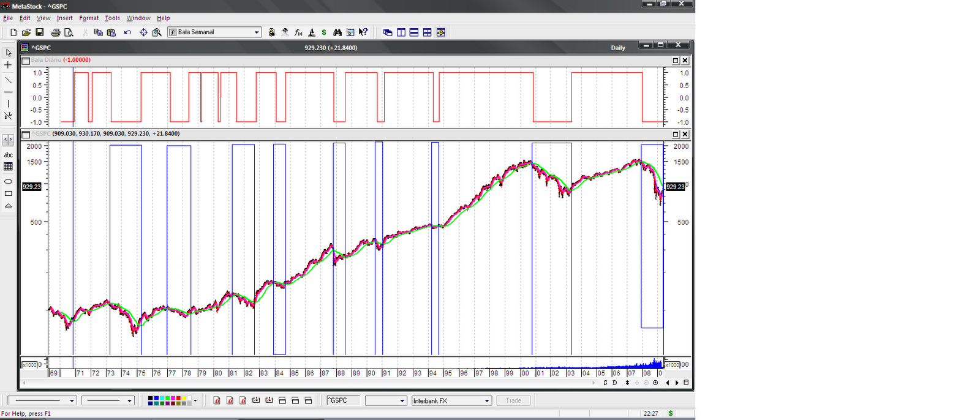Open the Tools menu
The image size is (980, 420).
112,18
